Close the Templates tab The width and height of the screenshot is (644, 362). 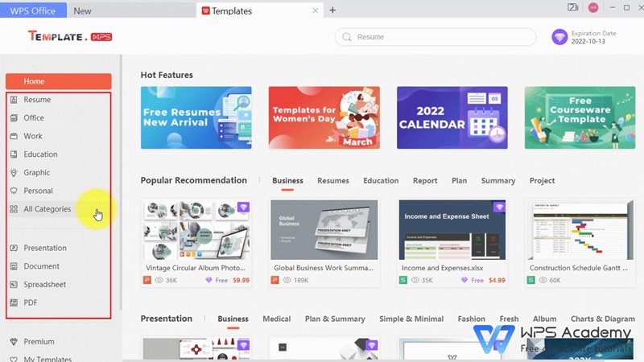pyautogui.click(x=315, y=10)
